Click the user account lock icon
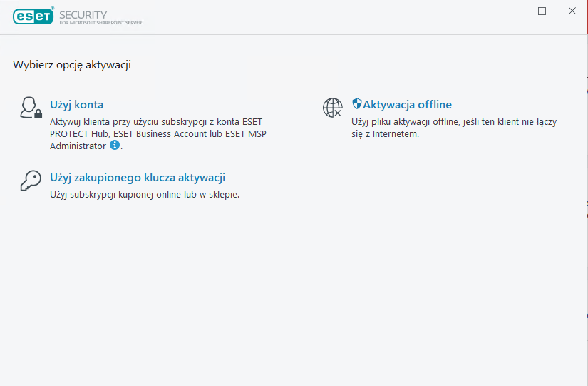Screen dimensions: 588x386 click(31, 108)
